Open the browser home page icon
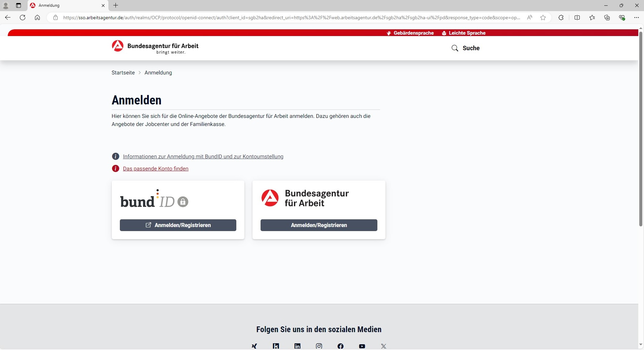Viewport: 644px width, 350px height. tap(37, 18)
